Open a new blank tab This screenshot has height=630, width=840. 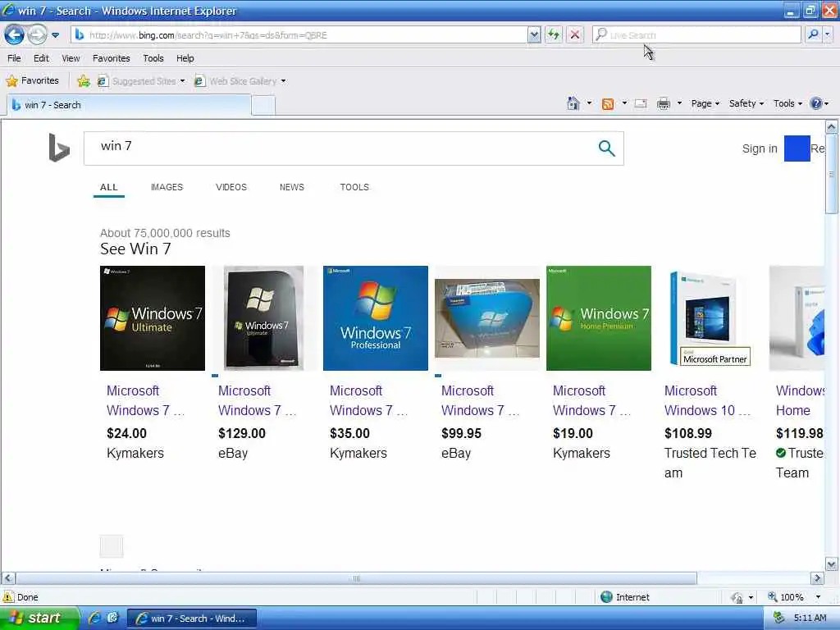click(263, 106)
